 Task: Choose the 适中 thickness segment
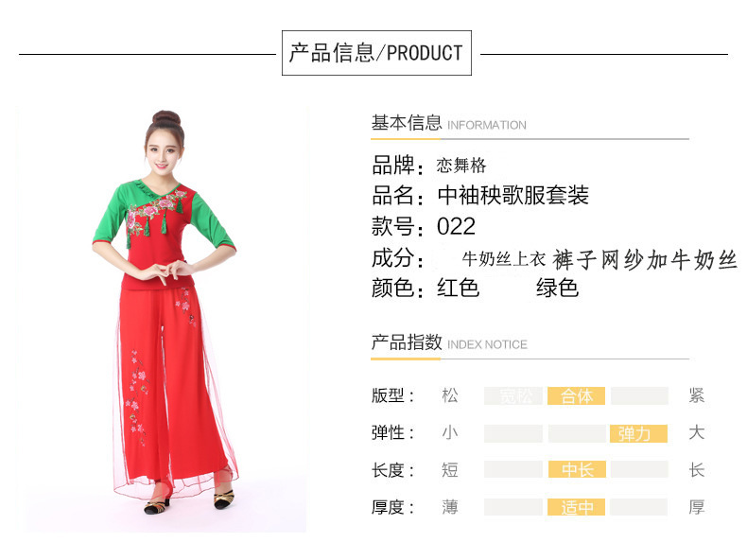[x=576, y=507]
